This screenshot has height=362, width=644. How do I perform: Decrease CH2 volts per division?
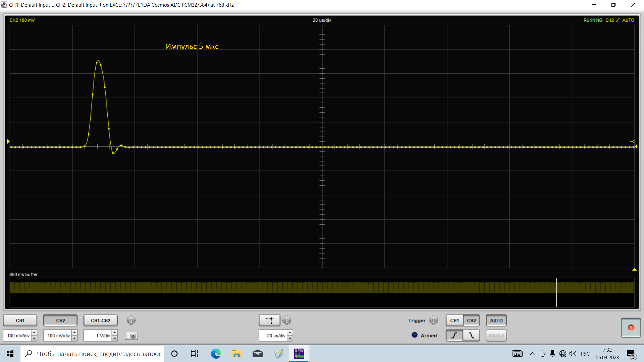click(74, 338)
